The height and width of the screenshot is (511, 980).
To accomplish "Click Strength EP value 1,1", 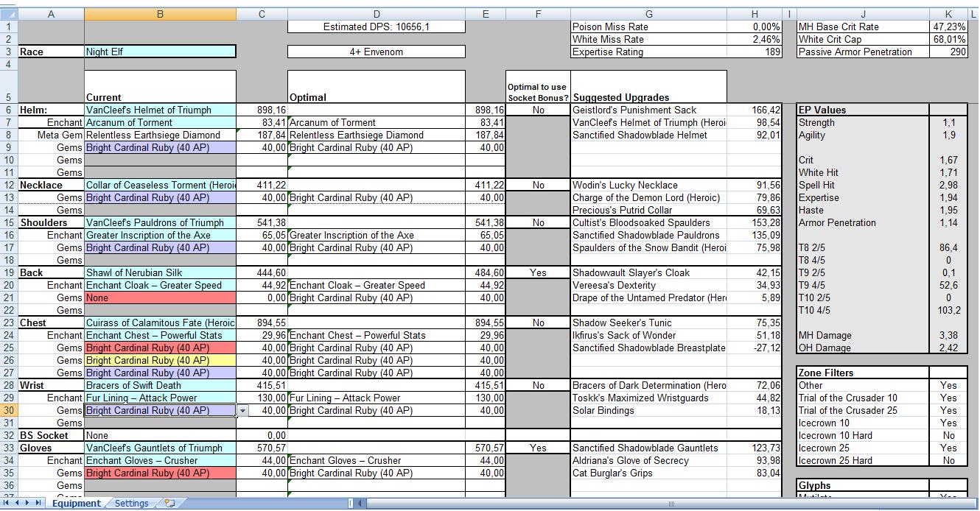I will pos(949,122).
